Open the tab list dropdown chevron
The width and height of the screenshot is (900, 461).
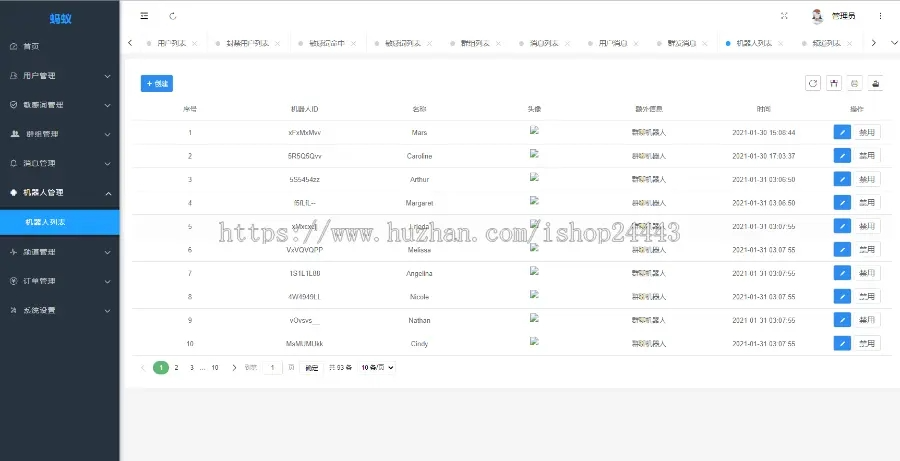[x=894, y=43]
